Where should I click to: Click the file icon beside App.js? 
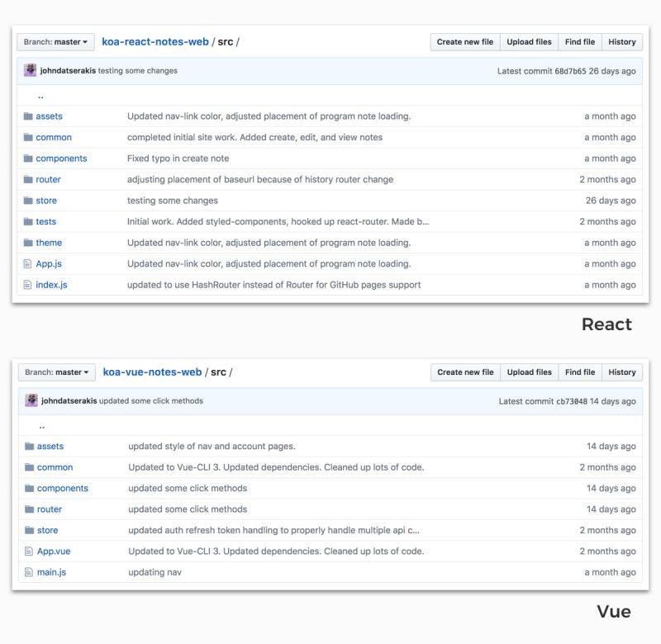click(x=30, y=263)
